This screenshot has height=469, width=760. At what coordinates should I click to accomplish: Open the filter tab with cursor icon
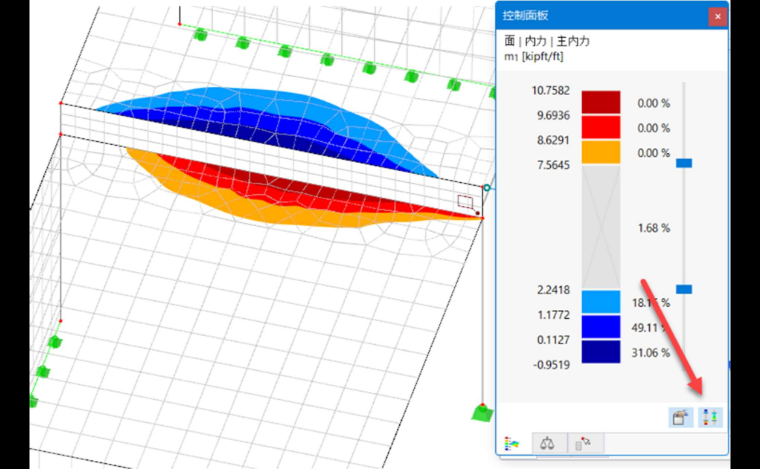click(x=583, y=443)
